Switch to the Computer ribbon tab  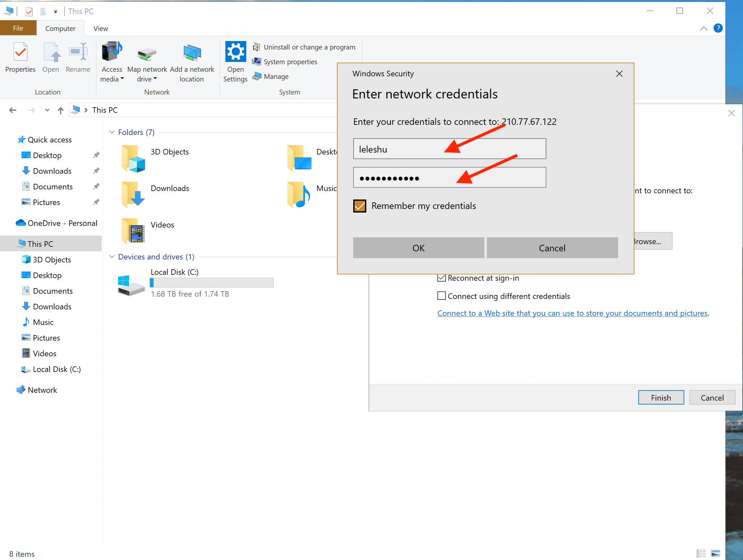(x=60, y=29)
